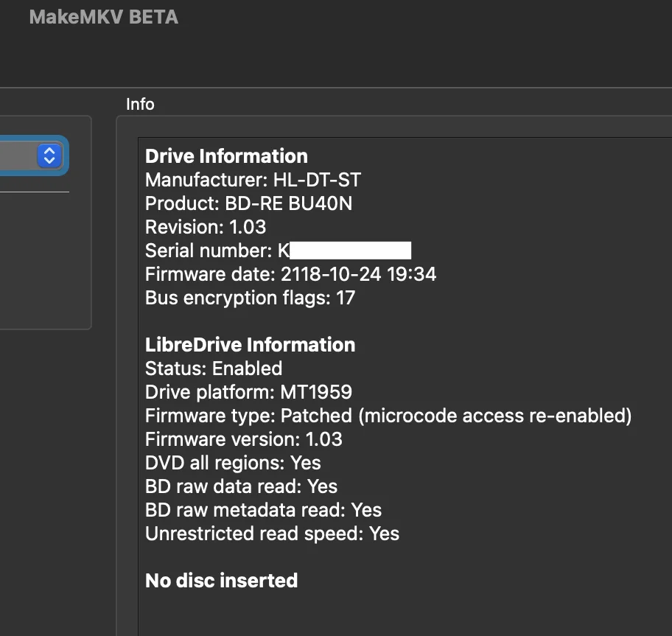Click 'BD raw data read: Yes' line
The width and height of the screenshot is (672, 636).
coord(241,486)
